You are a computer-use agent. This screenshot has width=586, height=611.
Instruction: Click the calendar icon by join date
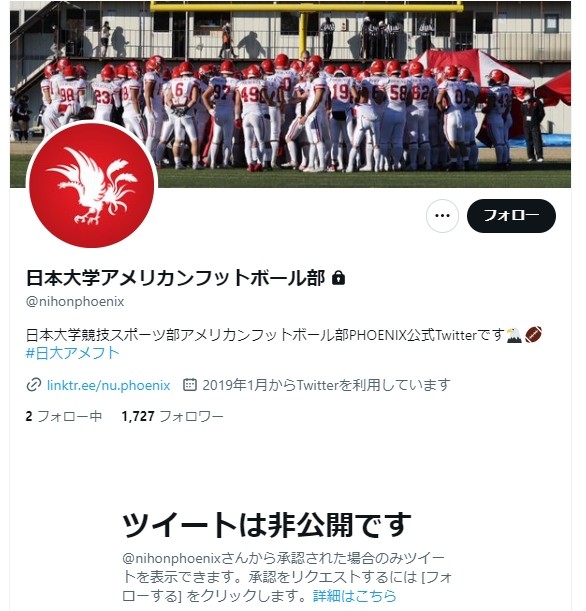click(x=190, y=385)
